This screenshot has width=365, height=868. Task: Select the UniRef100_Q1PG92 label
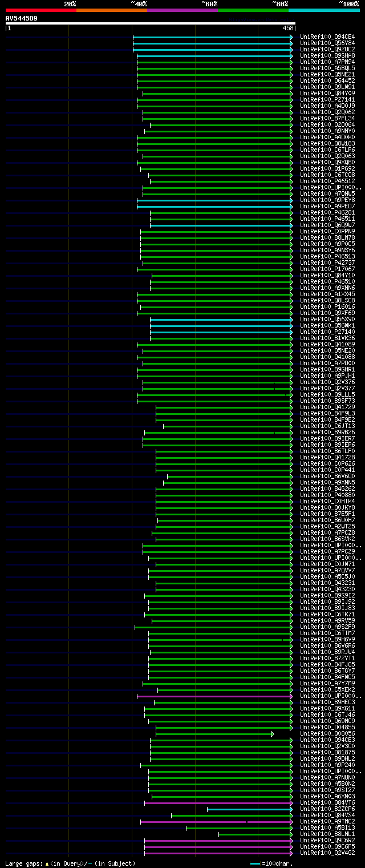327,169
